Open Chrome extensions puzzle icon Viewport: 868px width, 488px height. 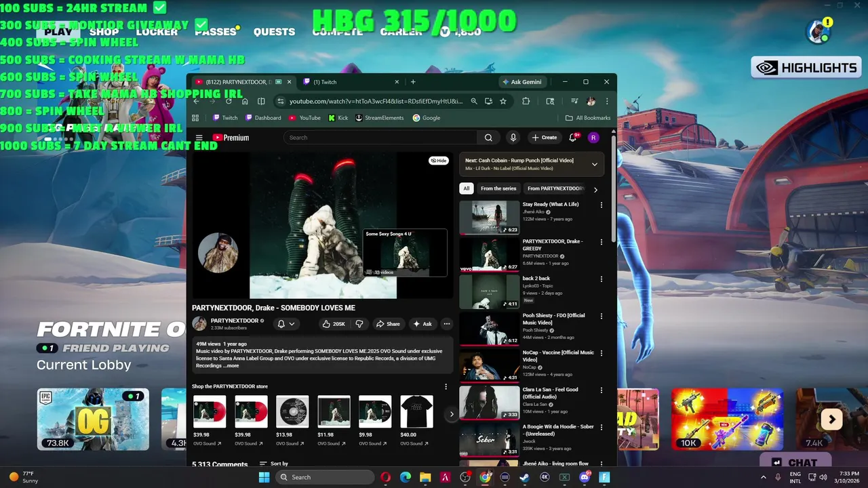click(x=526, y=101)
